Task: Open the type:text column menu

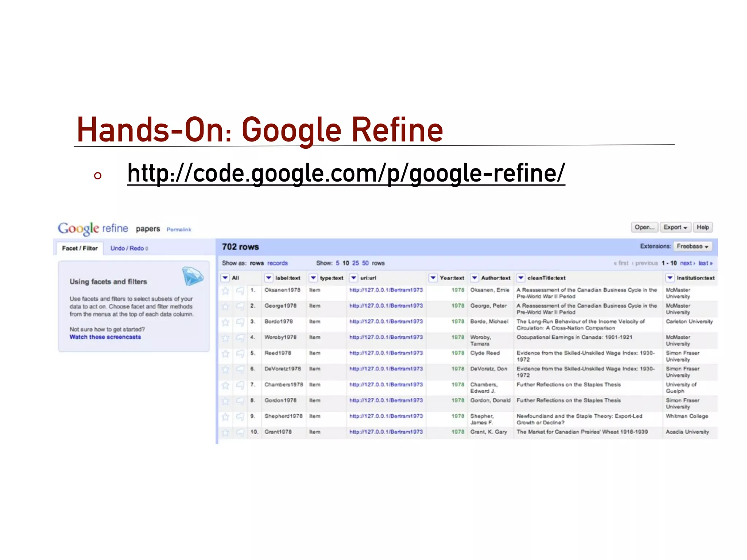Action: click(313, 278)
